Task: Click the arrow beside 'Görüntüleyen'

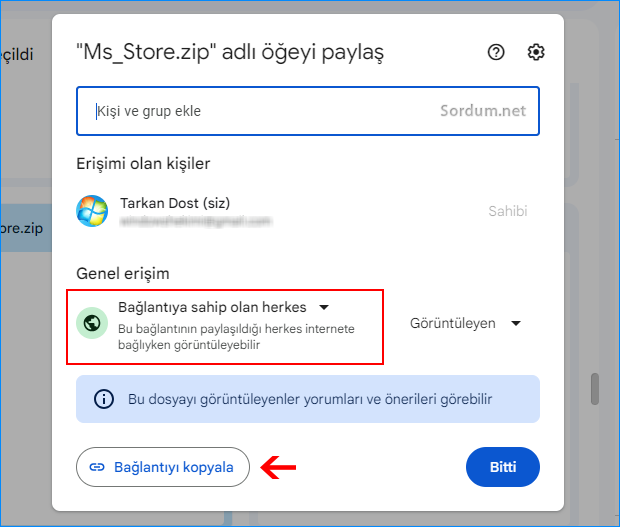Action: 516,323
